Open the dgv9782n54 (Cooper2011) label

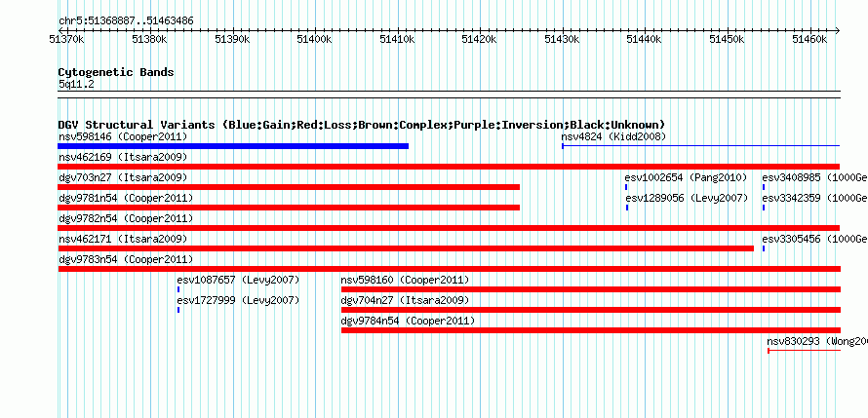tap(126, 218)
